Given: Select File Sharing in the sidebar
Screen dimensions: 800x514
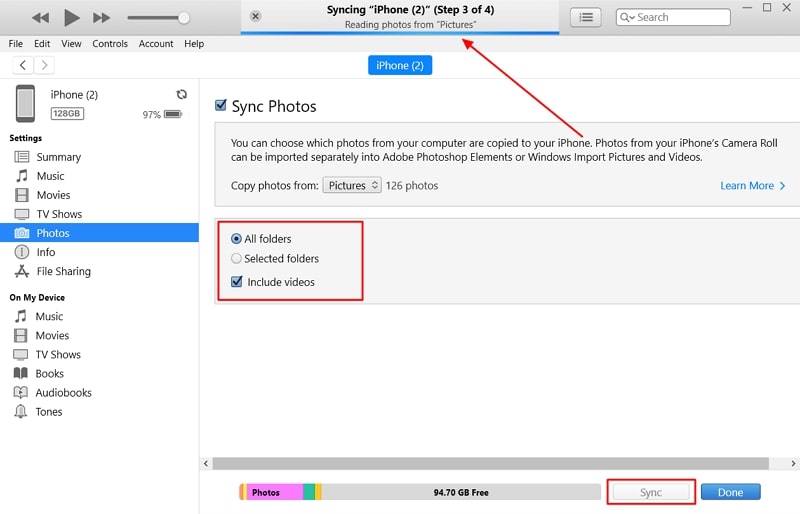Looking at the screenshot, I should tap(63, 271).
